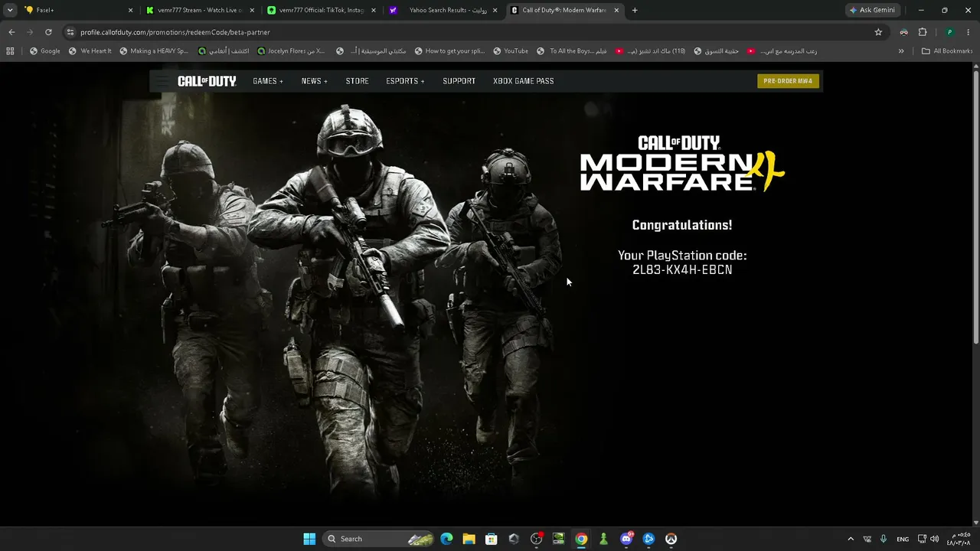Show more bookmarks via the chevron
Screen dimensions: 980x551
pyautogui.click(x=901, y=51)
